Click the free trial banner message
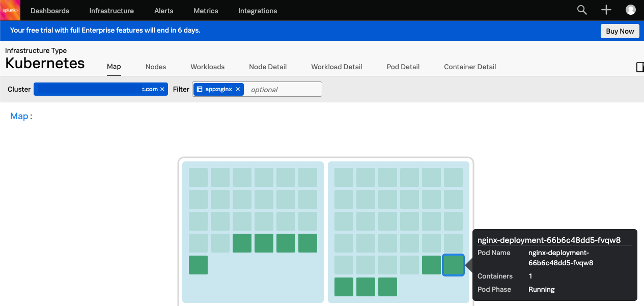Viewport: 644px width, 306px height. (105, 30)
